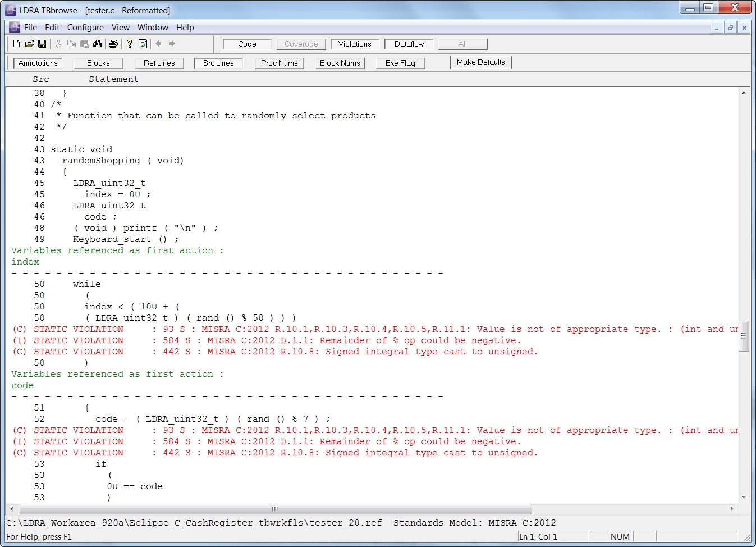Toggle the All view button
This screenshot has width=756, height=547.
pyautogui.click(x=462, y=44)
